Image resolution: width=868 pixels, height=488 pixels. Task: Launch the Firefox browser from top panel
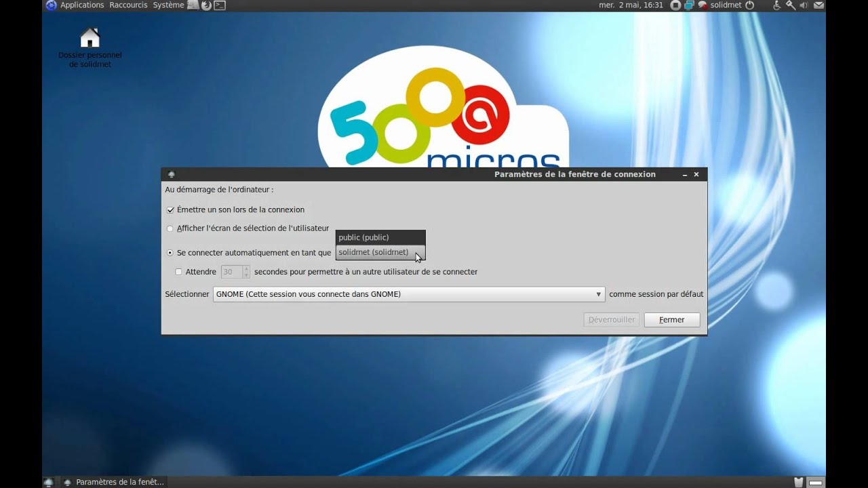[x=206, y=5]
